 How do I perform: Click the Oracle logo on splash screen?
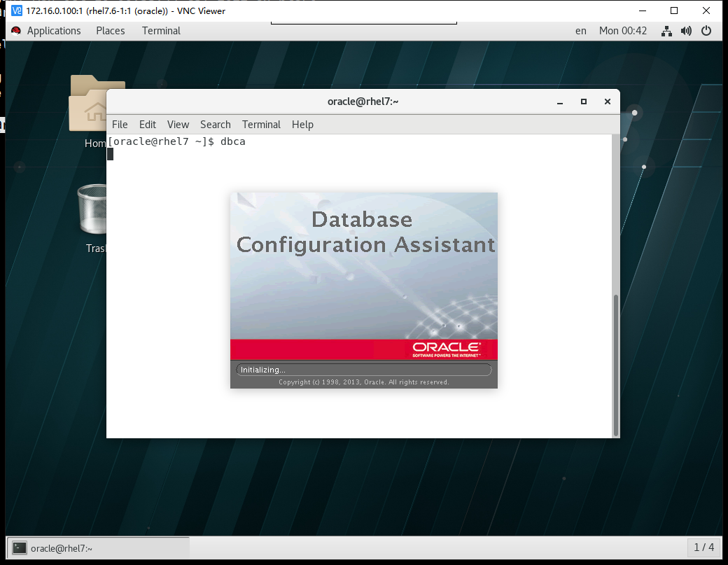[x=446, y=349]
